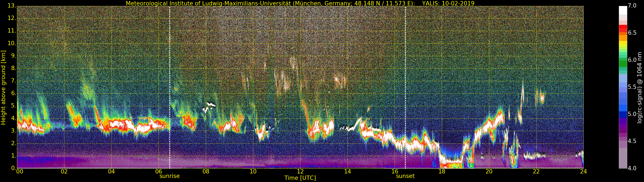Click the '0.' tick on the height axis
This screenshot has height=182, width=644.
[x=14, y=168]
